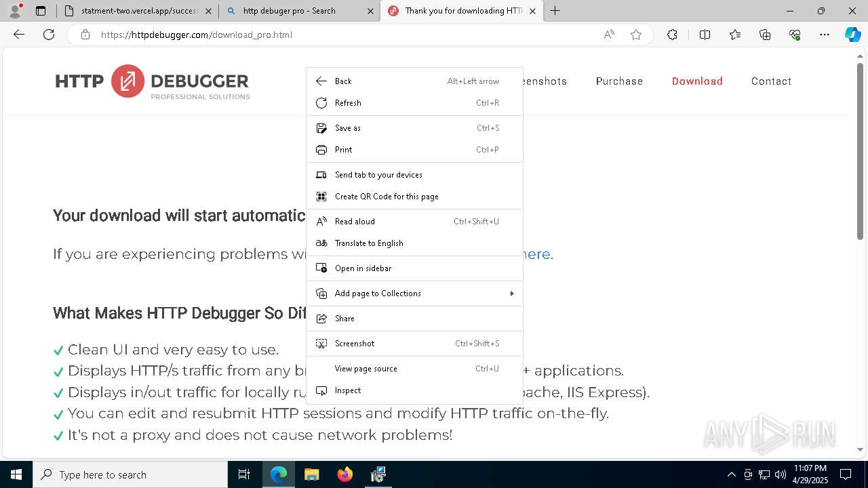Select Open in sidebar

[414, 268]
